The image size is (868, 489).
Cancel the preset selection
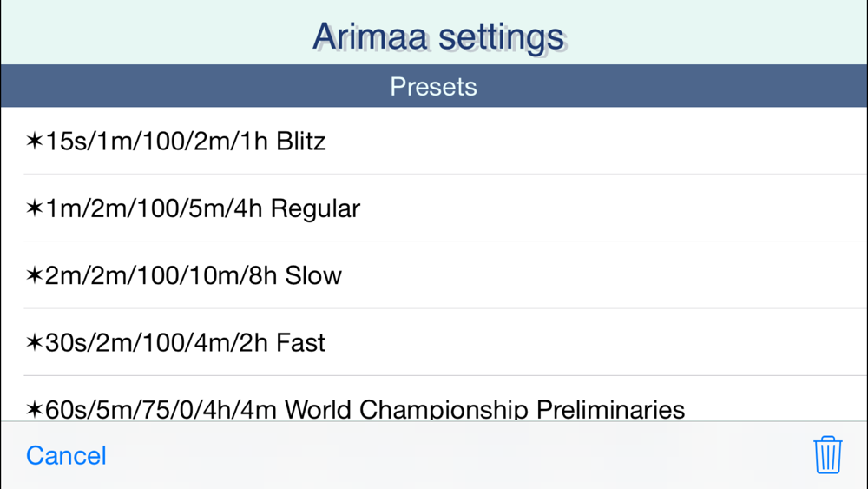[66, 455]
